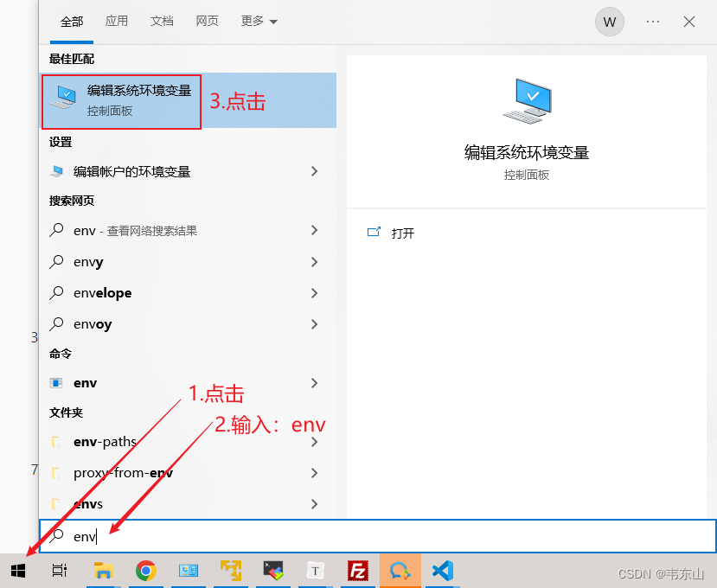Screen dimensions: 717x588
Task: Click the folder icon next to env-paths
Action: (x=57, y=441)
